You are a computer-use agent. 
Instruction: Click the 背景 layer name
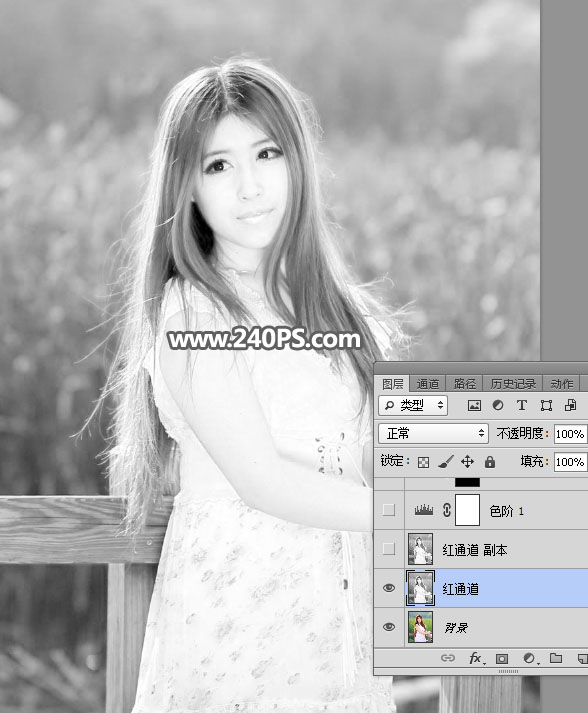[x=456, y=628]
